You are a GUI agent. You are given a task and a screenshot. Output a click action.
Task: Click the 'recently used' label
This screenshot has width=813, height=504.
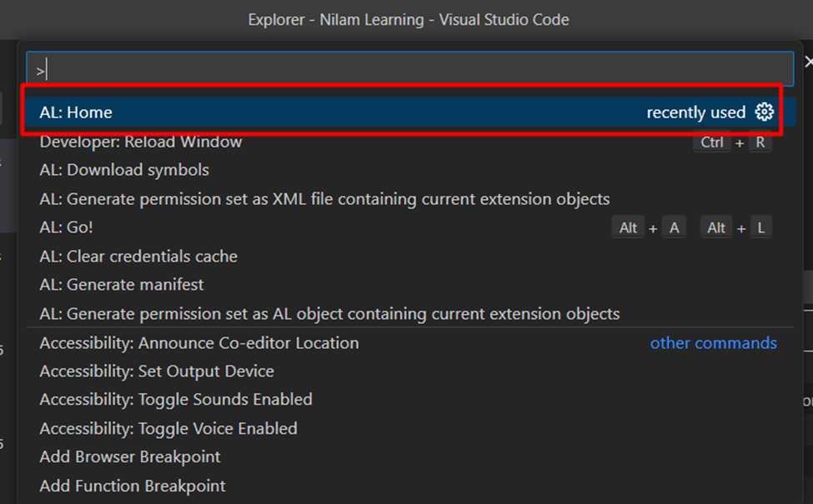(695, 112)
